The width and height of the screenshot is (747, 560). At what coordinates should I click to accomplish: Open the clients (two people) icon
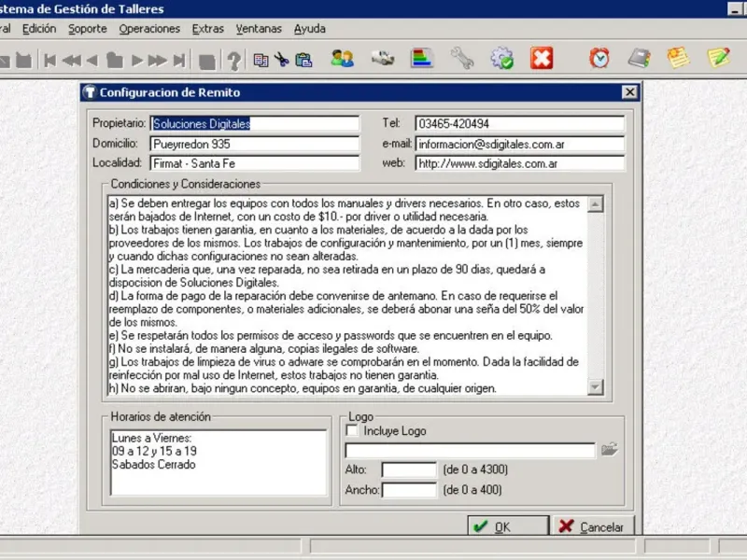click(x=342, y=59)
